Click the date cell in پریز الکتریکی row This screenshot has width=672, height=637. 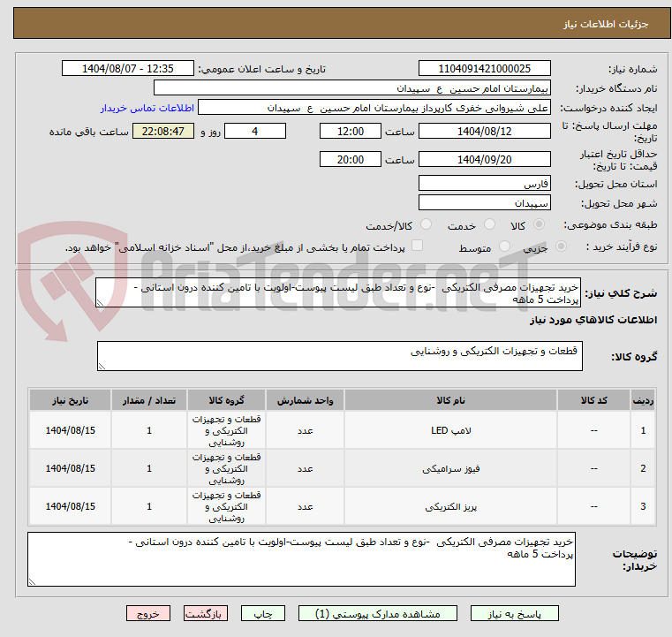[71, 507]
